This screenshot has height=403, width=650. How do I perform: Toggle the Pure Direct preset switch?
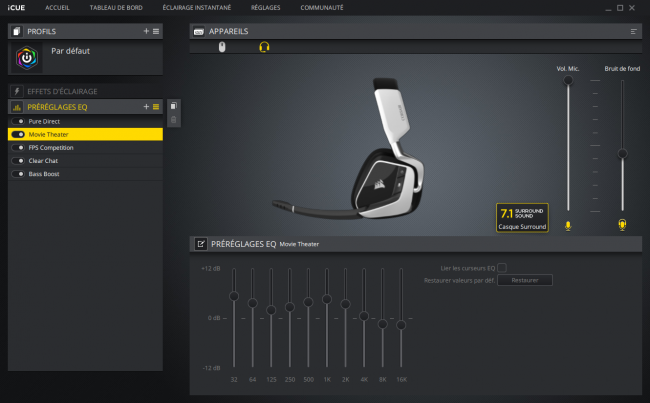pyautogui.click(x=18, y=121)
